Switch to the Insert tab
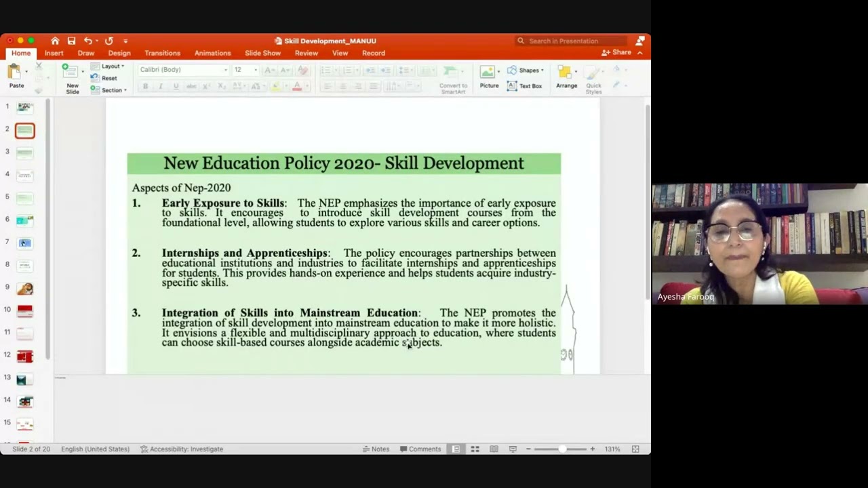This screenshot has width=868, height=488. coord(54,53)
